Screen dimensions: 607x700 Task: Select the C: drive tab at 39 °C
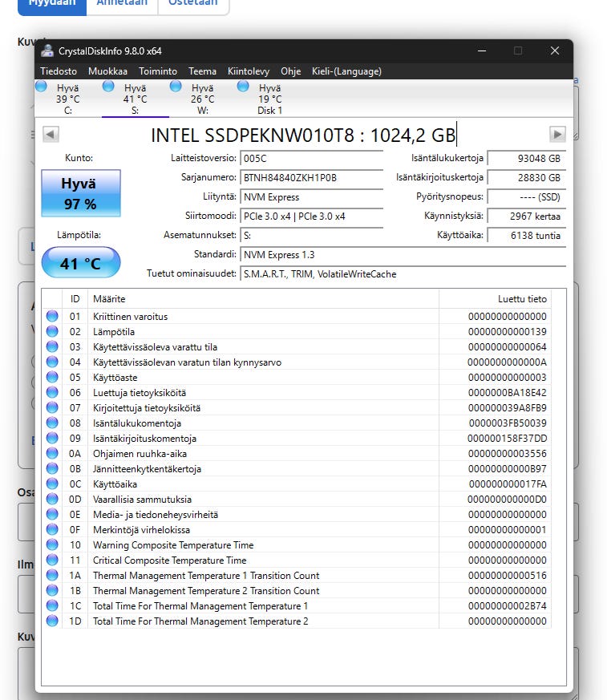click(68, 99)
